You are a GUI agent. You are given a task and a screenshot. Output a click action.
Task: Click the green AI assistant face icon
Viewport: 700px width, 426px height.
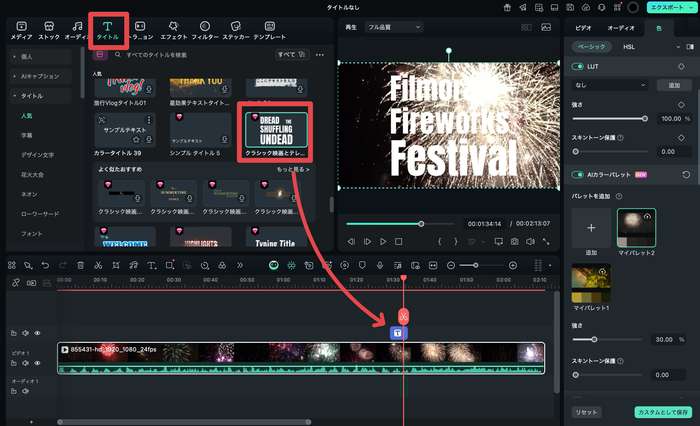[274, 265]
